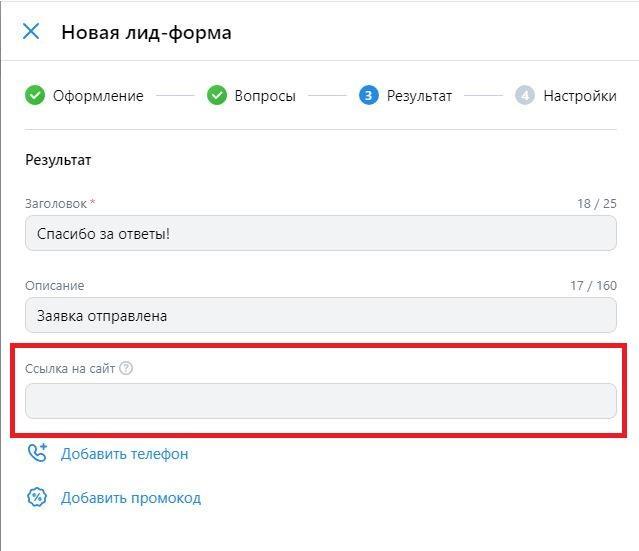Viewport: 639px width, 551px height.
Task: Click the empty Ссылка на сайт input
Action: coord(321,401)
